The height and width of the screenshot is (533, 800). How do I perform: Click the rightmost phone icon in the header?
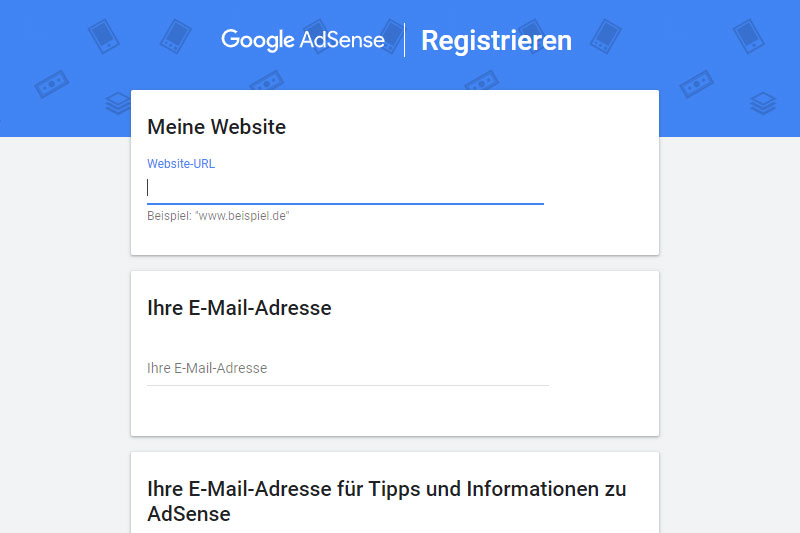point(748,37)
